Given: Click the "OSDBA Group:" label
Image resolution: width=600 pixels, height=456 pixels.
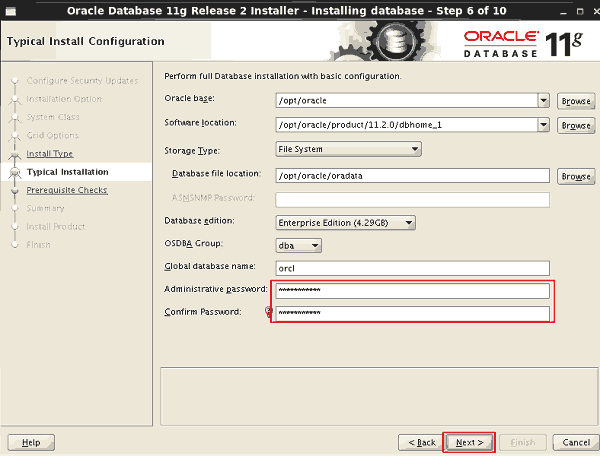Looking at the screenshot, I should (193, 243).
